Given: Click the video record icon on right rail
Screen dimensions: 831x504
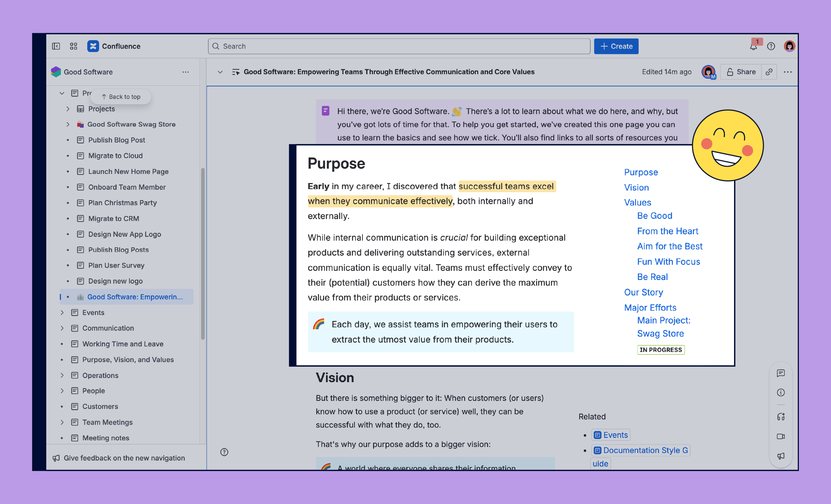Looking at the screenshot, I should pyautogui.click(x=780, y=436).
